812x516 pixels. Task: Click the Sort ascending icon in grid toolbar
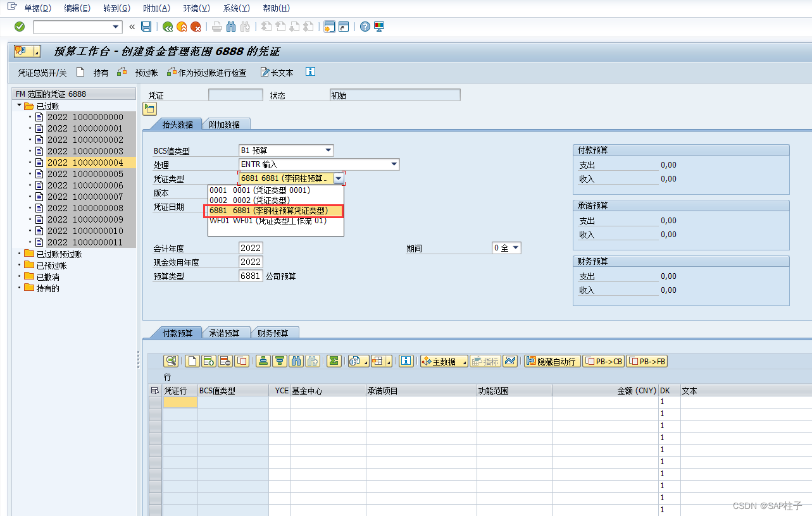pos(263,361)
